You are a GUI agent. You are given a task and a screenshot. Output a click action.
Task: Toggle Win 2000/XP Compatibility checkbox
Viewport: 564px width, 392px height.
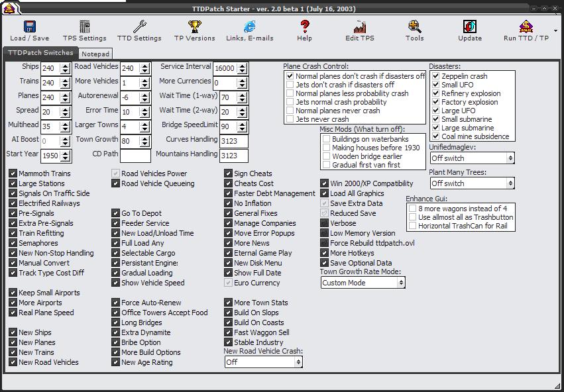pos(325,183)
